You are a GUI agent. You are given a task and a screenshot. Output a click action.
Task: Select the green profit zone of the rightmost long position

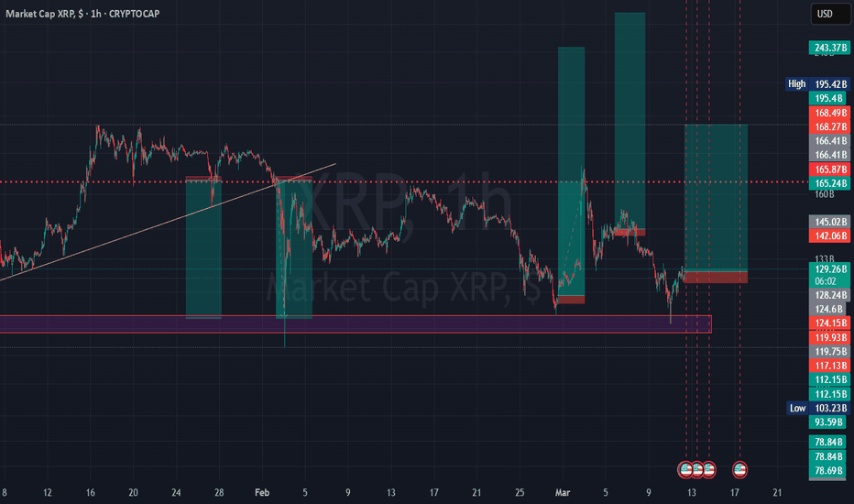pyautogui.click(x=716, y=197)
